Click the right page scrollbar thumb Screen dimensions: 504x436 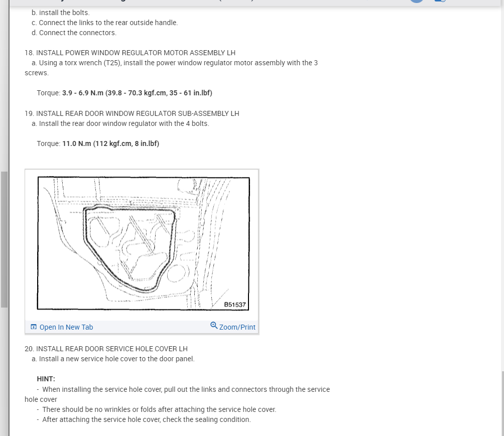[502, 403]
